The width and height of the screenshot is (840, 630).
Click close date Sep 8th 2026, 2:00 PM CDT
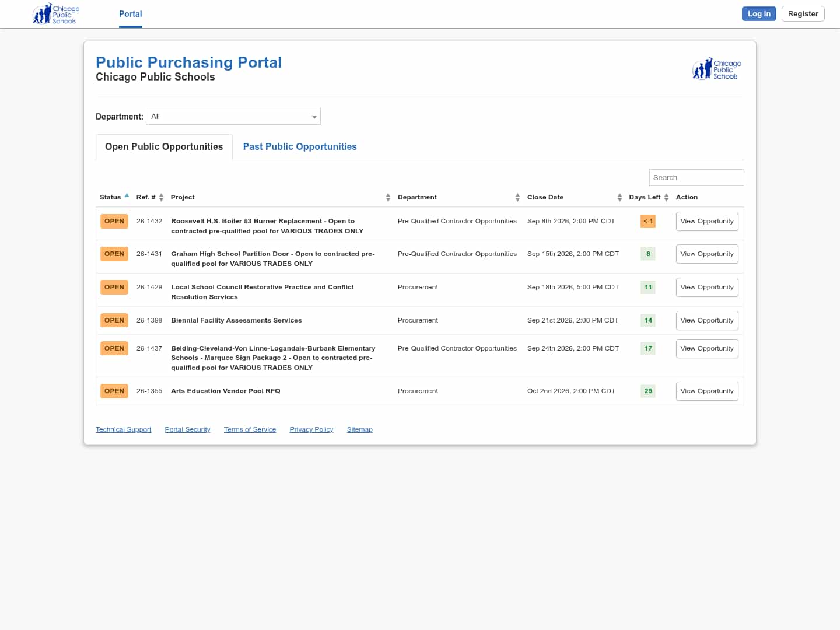(x=571, y=222)
